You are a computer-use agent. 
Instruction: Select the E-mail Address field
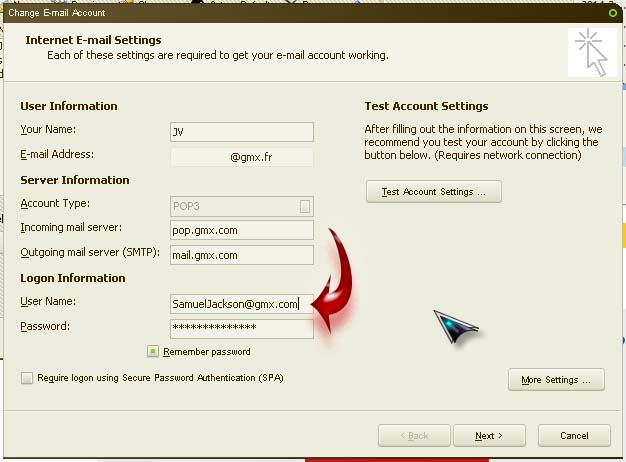point(241,157)
